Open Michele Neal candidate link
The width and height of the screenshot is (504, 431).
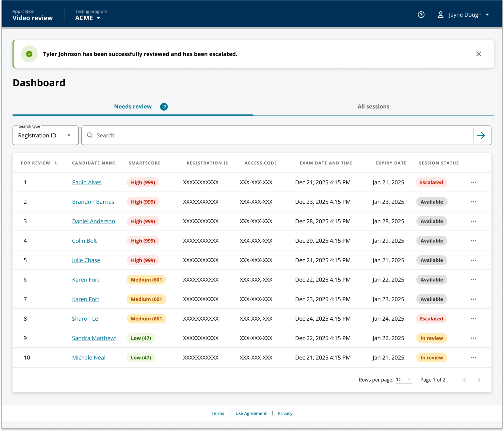point(89,357)
